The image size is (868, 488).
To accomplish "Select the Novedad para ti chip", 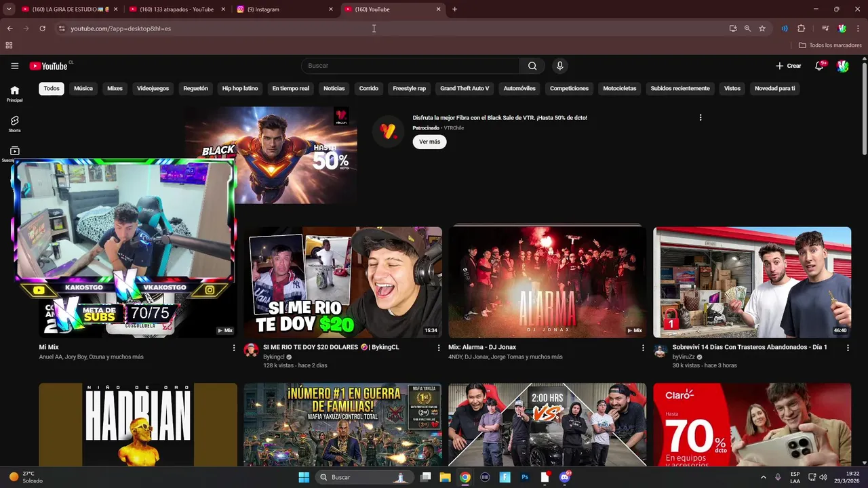I will click(774, 88).
